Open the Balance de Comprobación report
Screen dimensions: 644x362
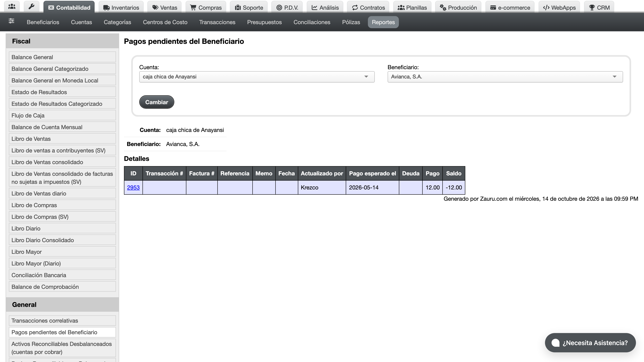pyautogui.click(x=62, y=287)
